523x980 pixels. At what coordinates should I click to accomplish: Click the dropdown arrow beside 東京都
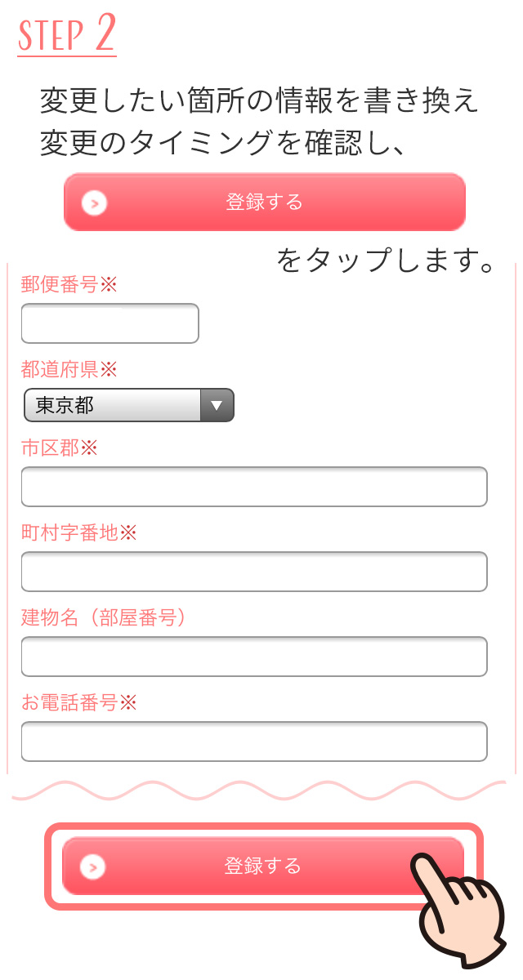pyautogui.click(x=217, y=405)
